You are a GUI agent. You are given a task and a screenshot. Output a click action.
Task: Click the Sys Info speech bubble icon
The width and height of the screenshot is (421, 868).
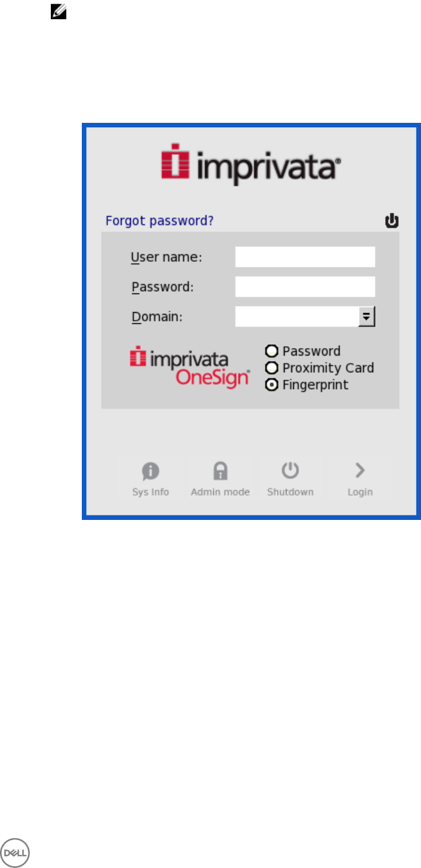click(x=151, y=472)
